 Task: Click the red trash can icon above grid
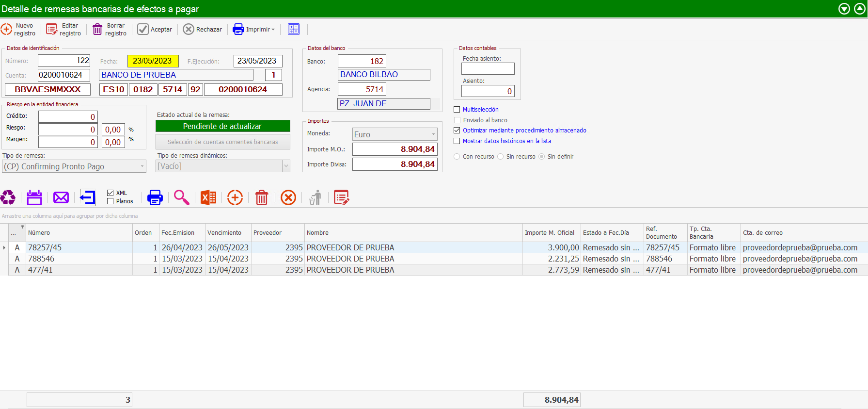pos(262,197)
